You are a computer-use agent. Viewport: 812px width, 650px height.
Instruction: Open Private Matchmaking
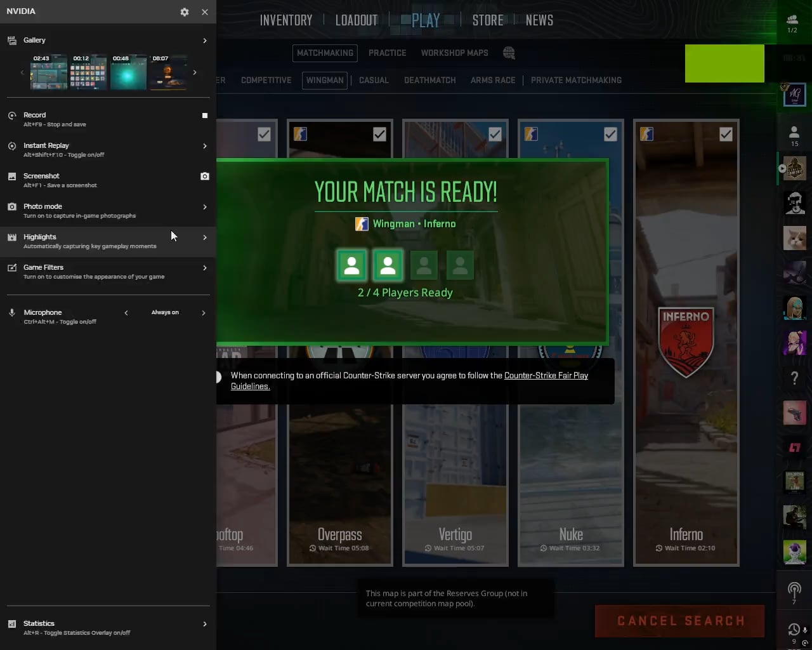click(576, 81)
